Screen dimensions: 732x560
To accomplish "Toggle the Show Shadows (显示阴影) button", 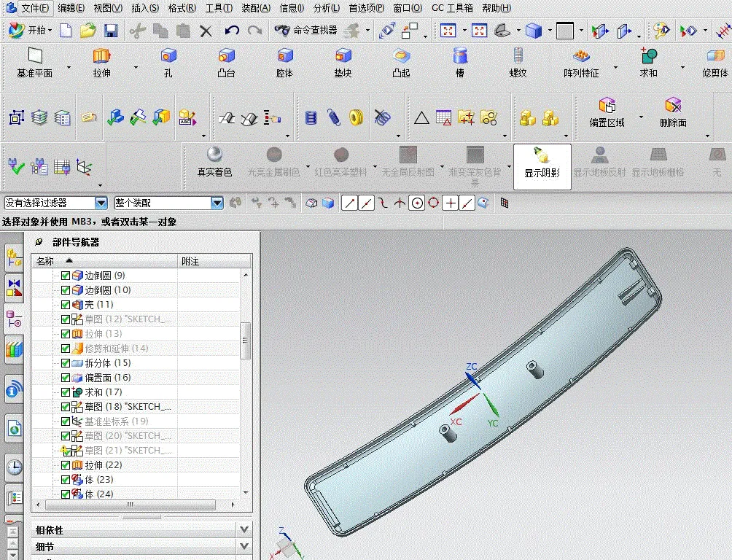I will (542, 167).
